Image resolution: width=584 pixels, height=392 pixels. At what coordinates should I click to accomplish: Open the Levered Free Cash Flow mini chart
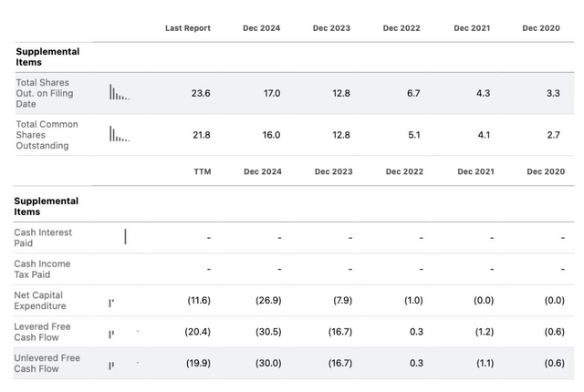point(112,335)
